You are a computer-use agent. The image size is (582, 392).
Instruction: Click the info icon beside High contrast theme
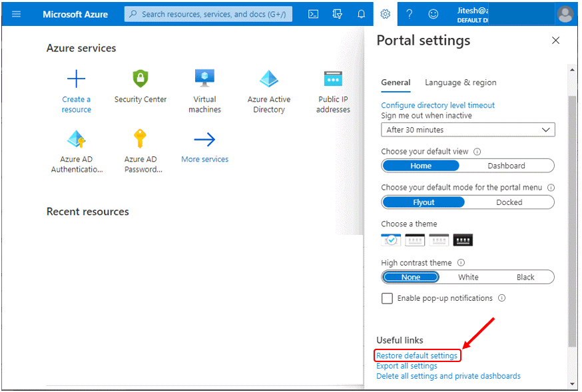pos(461,263)
